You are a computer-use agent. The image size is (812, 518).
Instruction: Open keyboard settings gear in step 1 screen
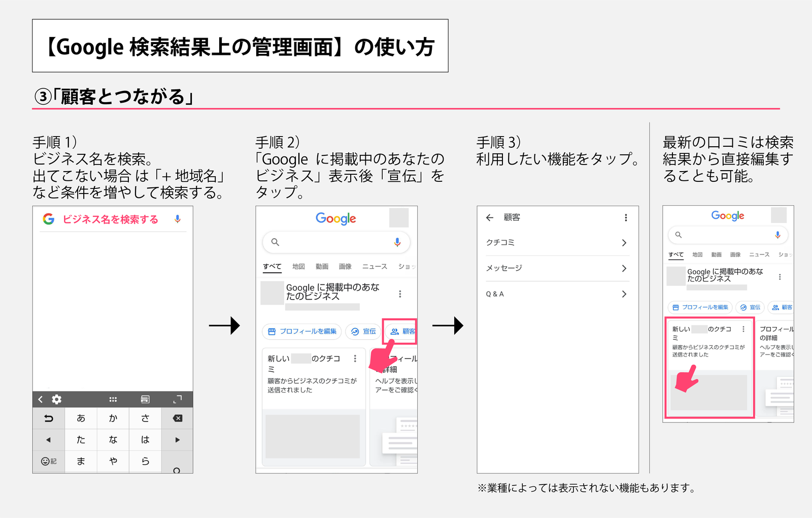(57, 399)
